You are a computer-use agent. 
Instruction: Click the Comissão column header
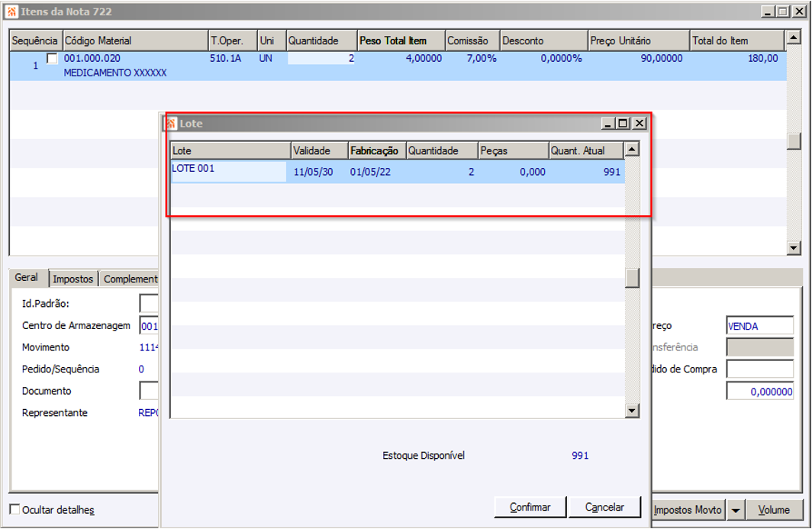click(x=472, y=40)
